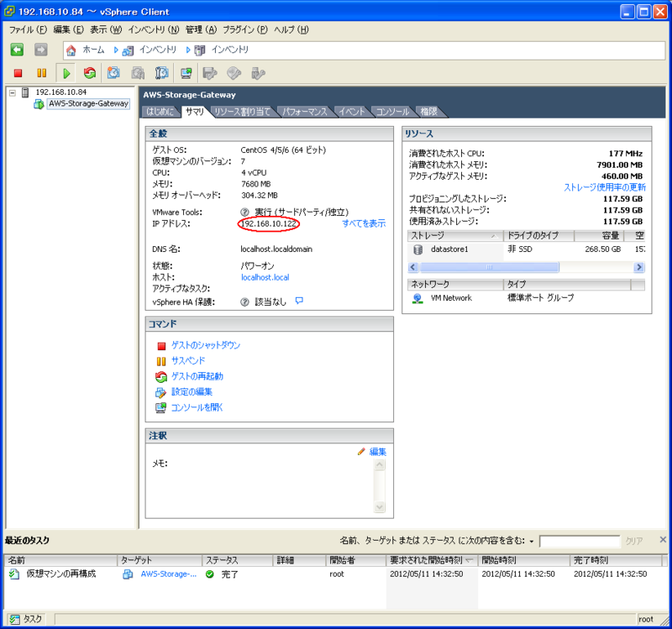Click the ドライブのタイプ column header

[x=538, y=236]
